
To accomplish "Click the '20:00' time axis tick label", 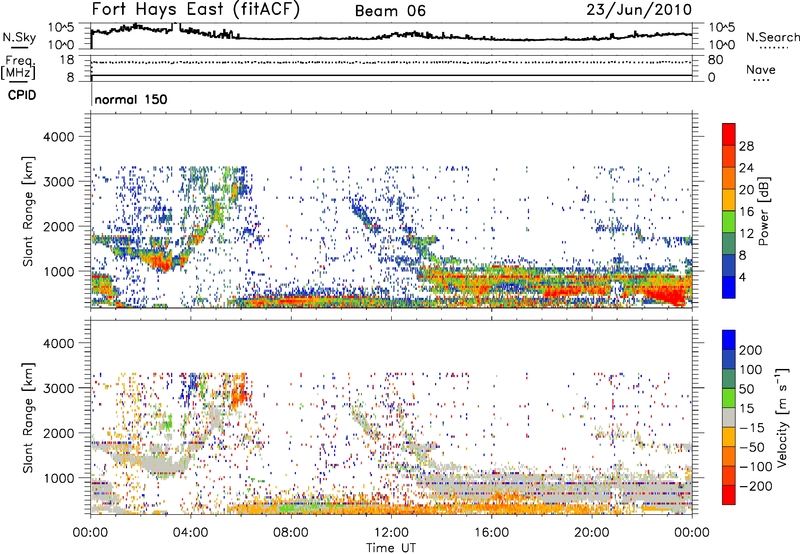I will coord(591,533).
